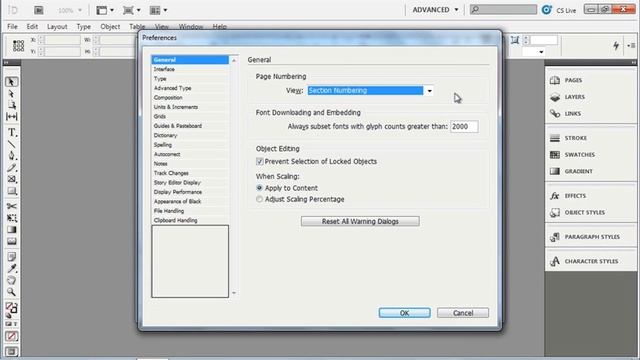Choose Apply to Content radio button

(260, 188)
